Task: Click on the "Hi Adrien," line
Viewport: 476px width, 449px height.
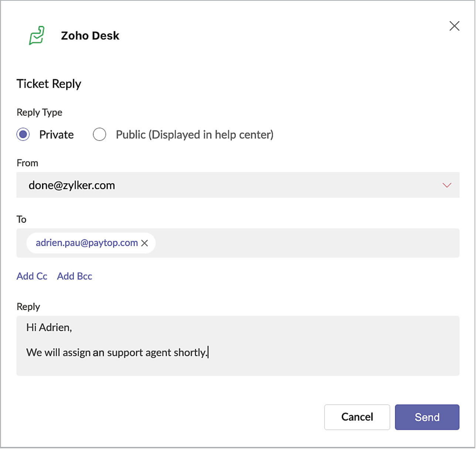Action: [49, 327]
